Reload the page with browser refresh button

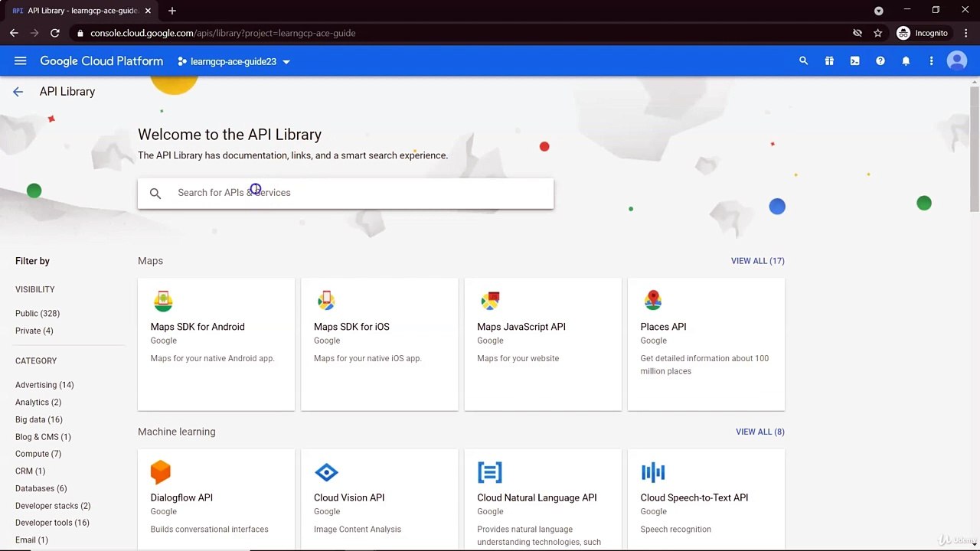click(x=55, y=33)
